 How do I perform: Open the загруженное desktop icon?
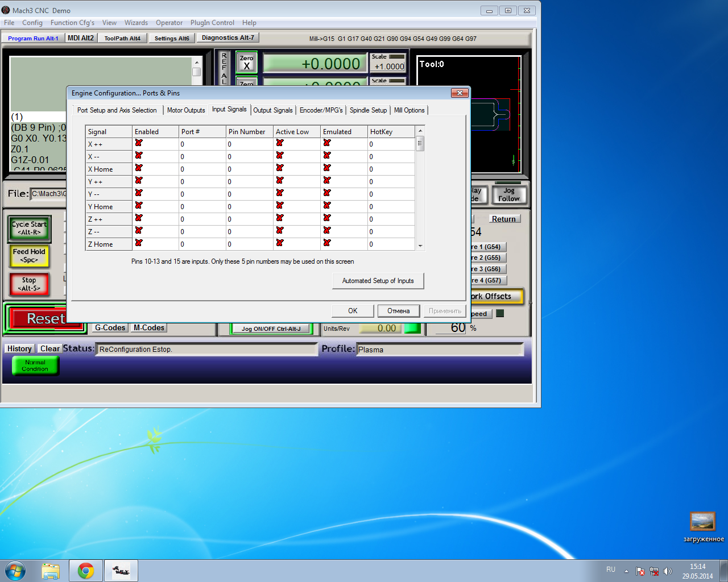(x=703, y=527)
